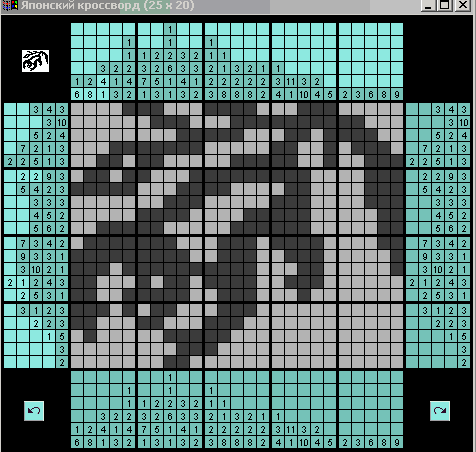Screen dimensions: 476x452
Task: Click clue 10 in the bottom column panel
Action: [x=304, y=443]
